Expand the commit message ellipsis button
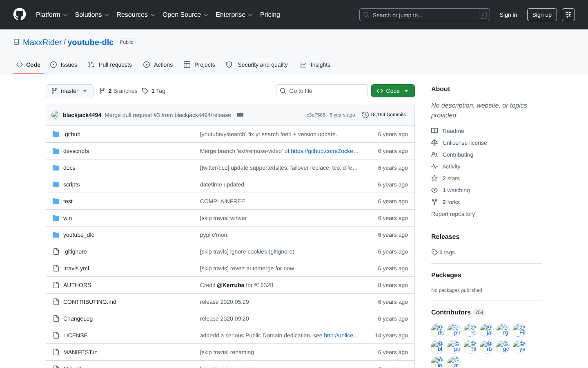The width and height of the screenshot is (588, 368). [x=240, y=115]
